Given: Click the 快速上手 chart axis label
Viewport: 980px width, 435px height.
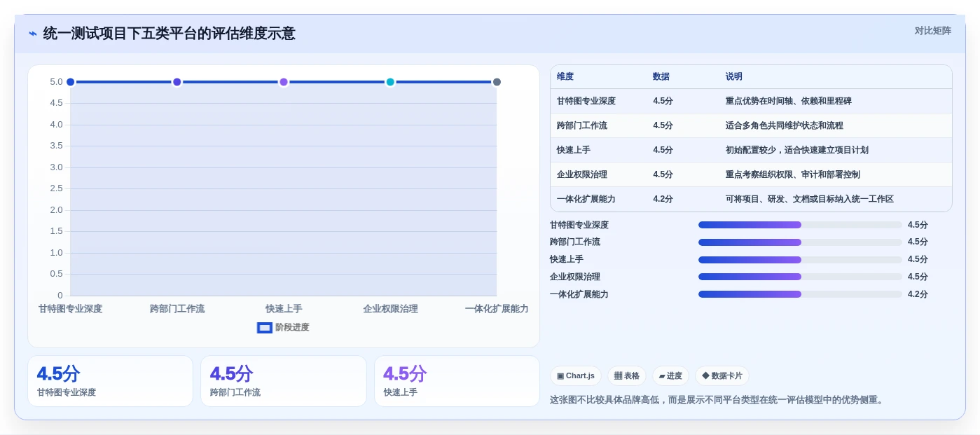Looking at the screenshot, I should pos(284,309).
